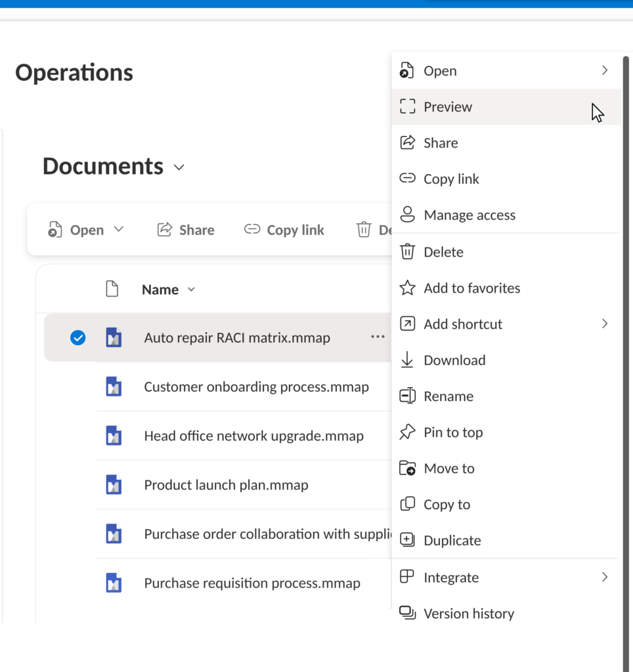Screen dimensions: 633x672
Task: Select Manage access menu entry
Action: pyautogui.click(x=506, y=215)
